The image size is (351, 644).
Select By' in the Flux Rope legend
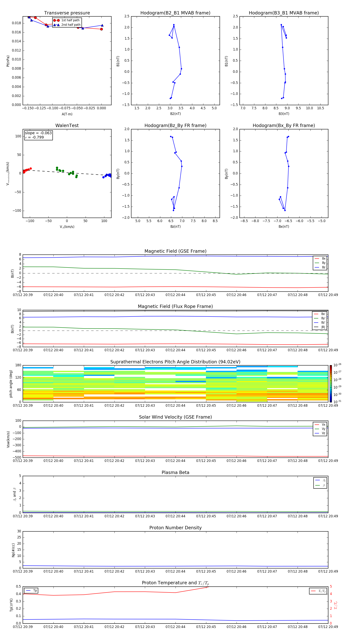point(320,318)
